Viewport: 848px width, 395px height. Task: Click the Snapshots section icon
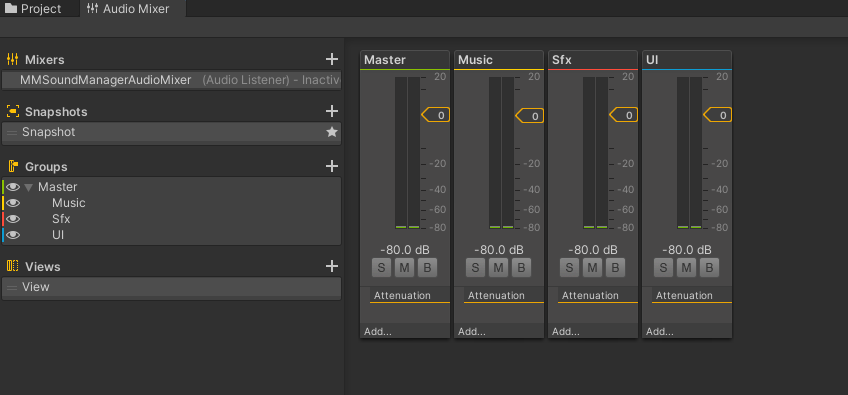pos(12,111)
